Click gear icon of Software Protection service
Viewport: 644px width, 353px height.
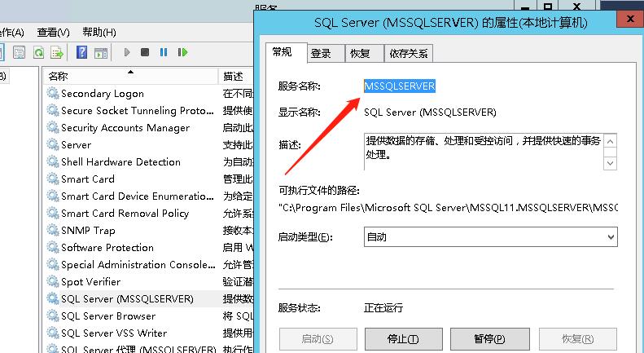pyautogui.click(x=53, y=247)
